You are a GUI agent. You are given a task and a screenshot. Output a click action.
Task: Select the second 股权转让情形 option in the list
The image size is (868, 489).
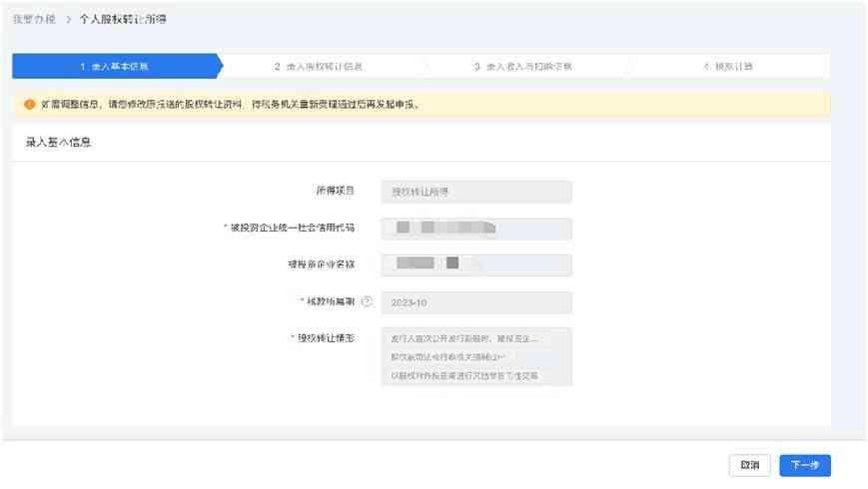pos(447,357)
